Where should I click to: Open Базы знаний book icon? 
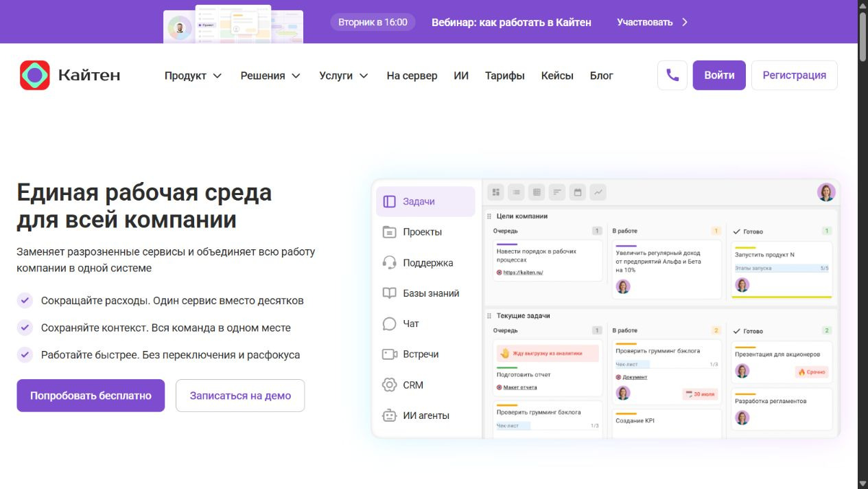(390, 293)
